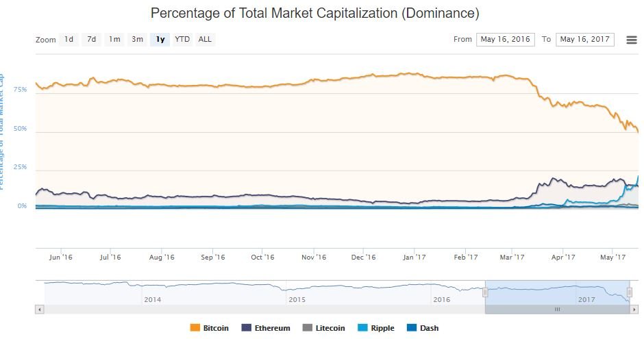Image resolution: width=644 pixels, height=339 pixels.
Task: Switch zoom to YTD
Action: coord(182,39)
